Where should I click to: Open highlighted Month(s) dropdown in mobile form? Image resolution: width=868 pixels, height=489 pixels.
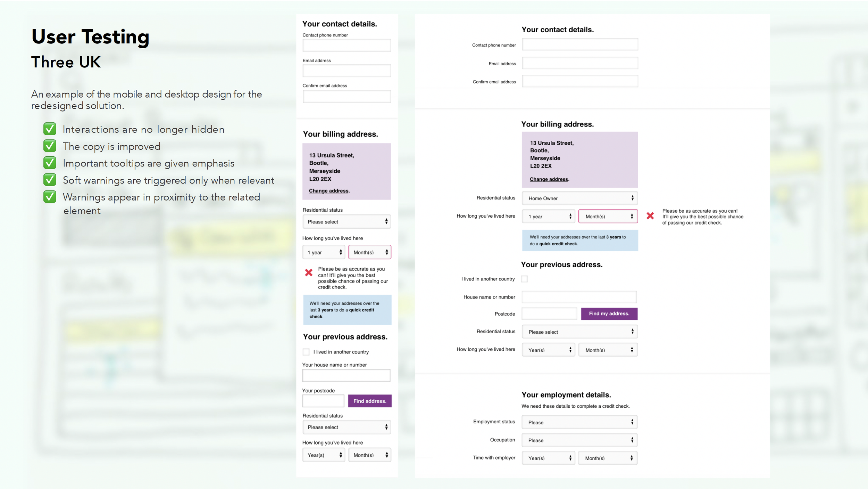pos(369,252)
